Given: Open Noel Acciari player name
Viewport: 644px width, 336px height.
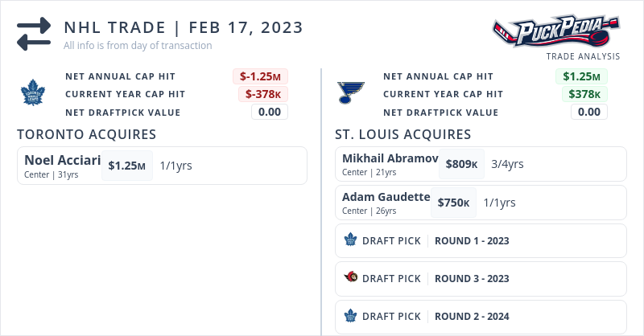Looking at the screenshot, I should 62,159.
